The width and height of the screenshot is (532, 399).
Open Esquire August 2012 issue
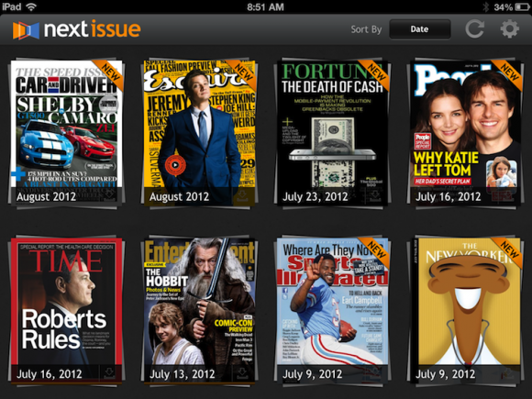pos(200,133)
